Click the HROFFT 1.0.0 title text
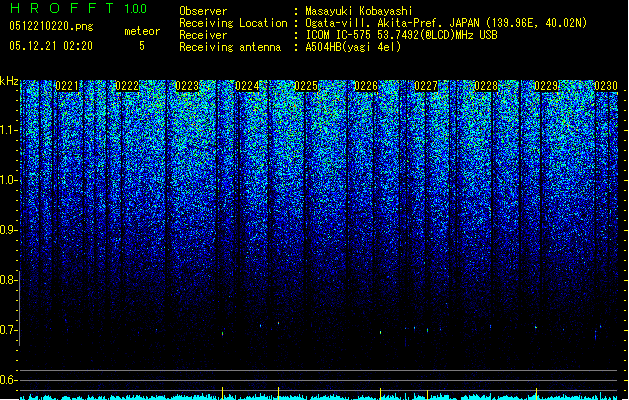 pyautogui.click(x=78, y=8)
